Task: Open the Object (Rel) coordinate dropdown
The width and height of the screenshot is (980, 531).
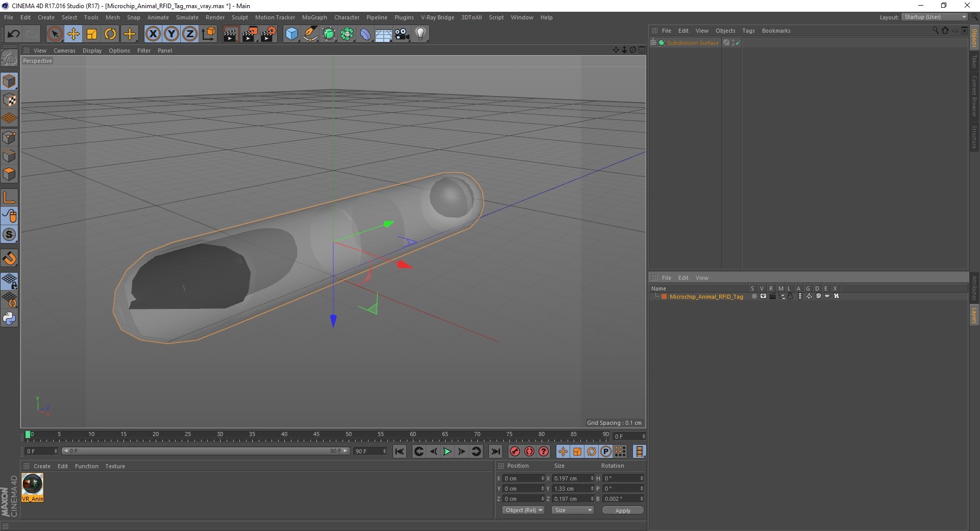Action: pyautogui.click(x=524, y=510)
